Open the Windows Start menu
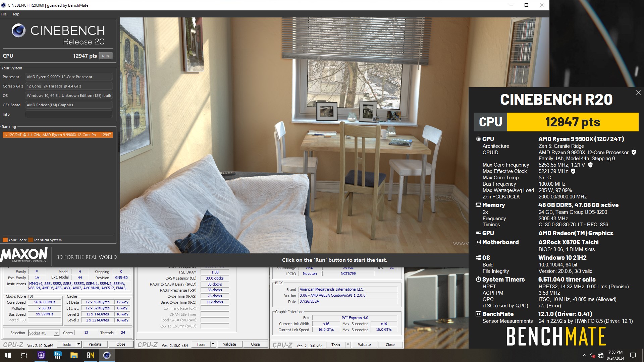The width and height of the screenshot is (644, 362). [x=8, y=355]
